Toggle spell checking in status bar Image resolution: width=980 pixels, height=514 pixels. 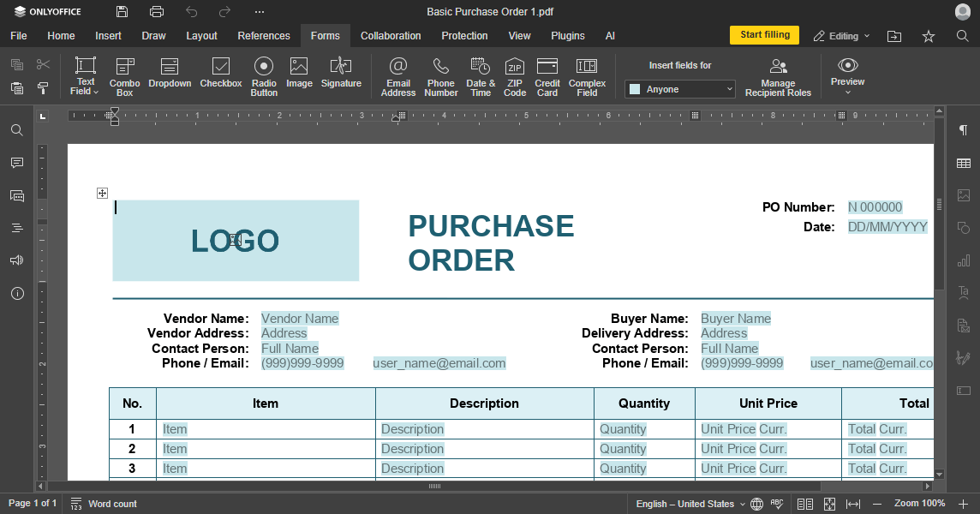click(x=777, y=504)
